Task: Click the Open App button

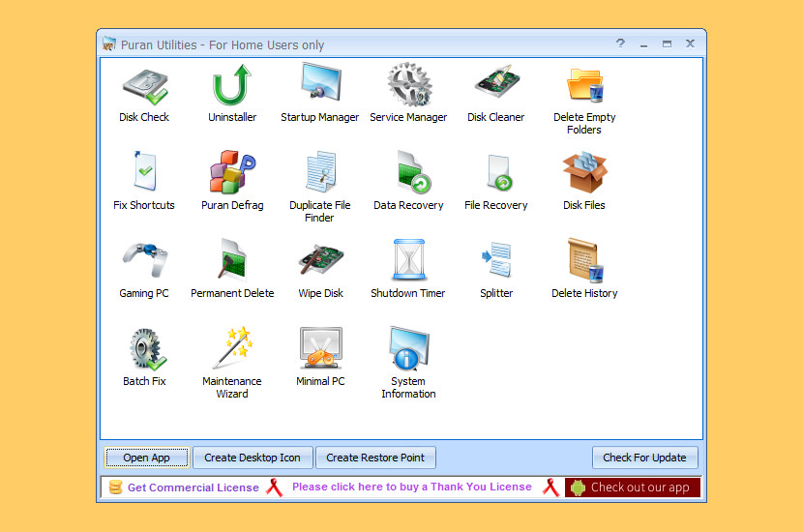Action: pyautogui.click(x=146, y=458)
